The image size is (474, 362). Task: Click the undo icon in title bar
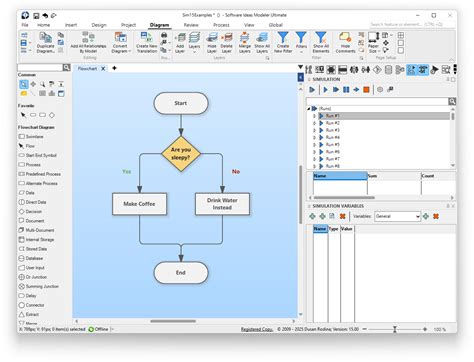click(45, 15)
